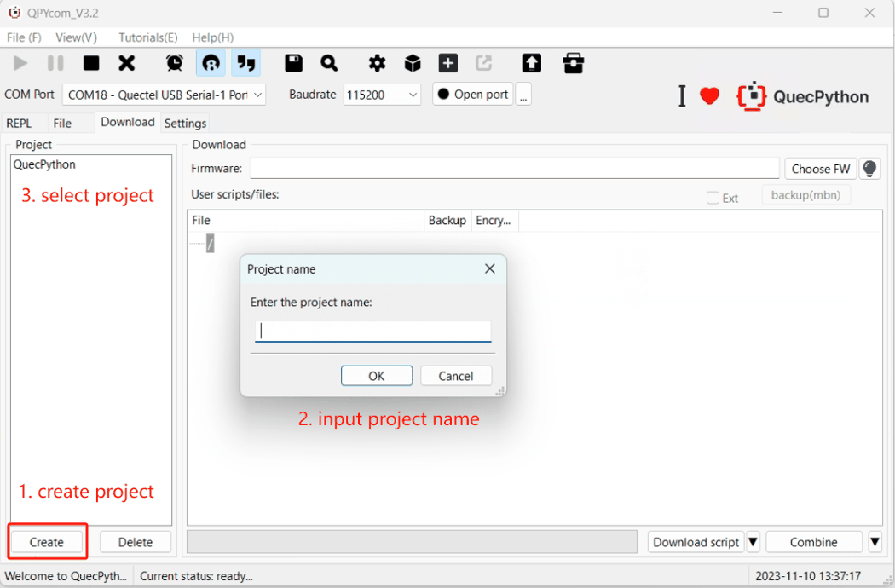Click the upload arrow toolbar icon

pos(531,63)
